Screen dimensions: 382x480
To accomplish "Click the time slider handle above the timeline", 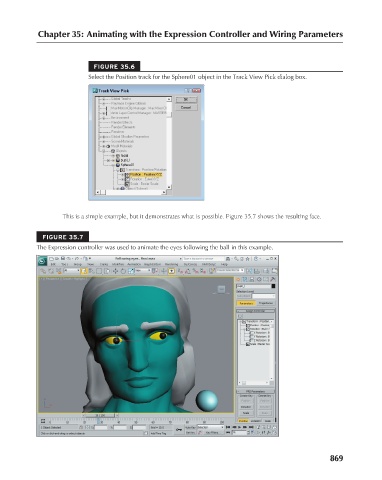I will tap(100, 415).
